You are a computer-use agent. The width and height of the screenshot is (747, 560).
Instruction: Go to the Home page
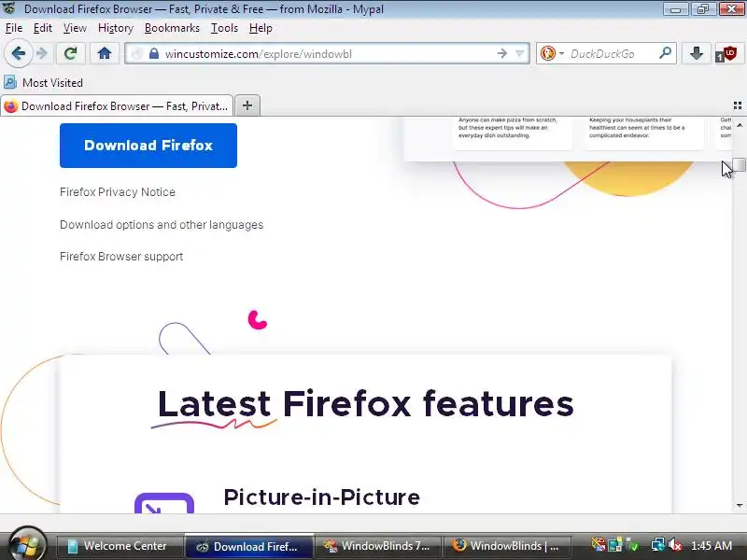pyautogui.click(x=105, y=53)
